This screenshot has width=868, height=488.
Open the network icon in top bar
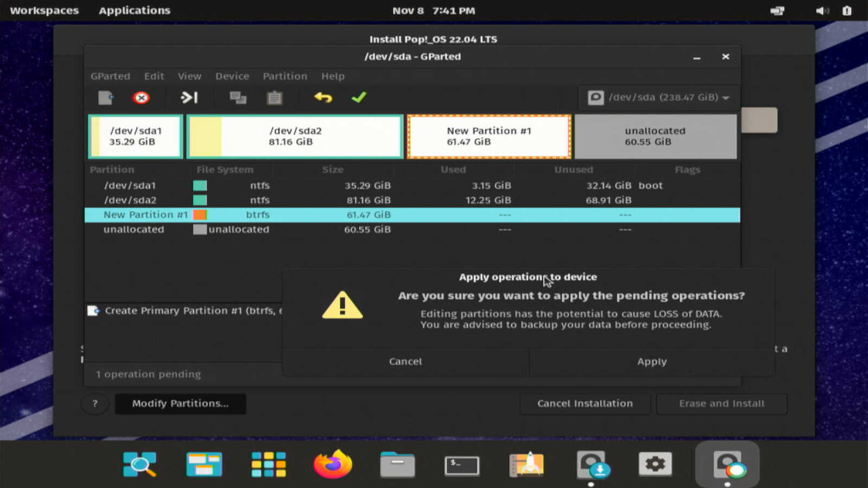tap(777, 11)
